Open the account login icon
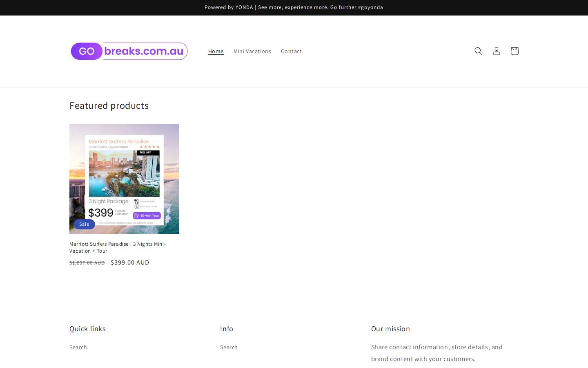Image resolution: width=588 pixels, height=368 pixels. pos(496,51)
